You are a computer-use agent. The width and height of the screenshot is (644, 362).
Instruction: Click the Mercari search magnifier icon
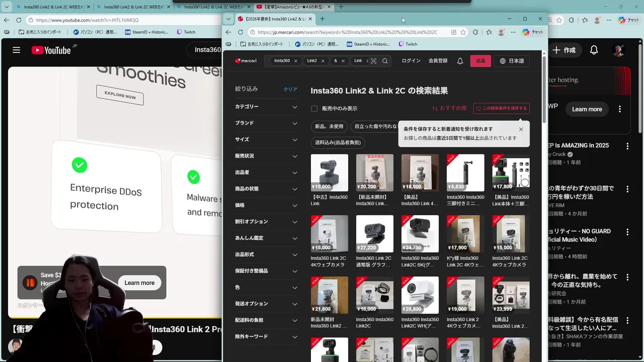point(385,61)
